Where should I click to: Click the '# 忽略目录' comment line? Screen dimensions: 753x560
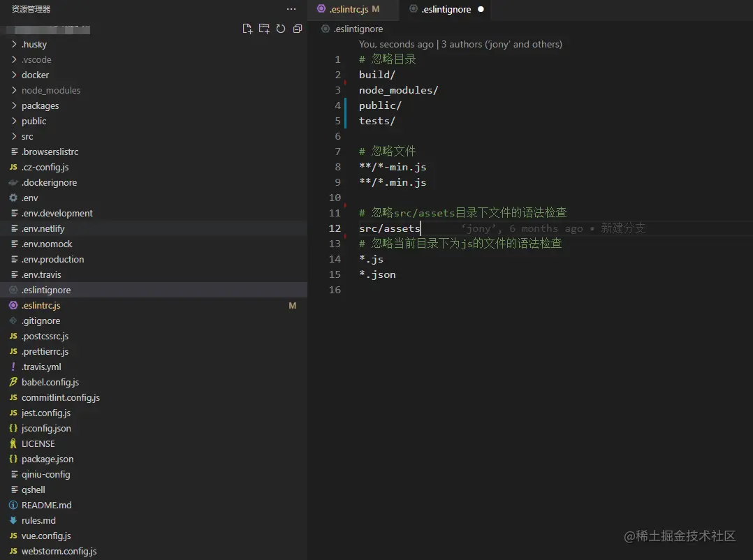pos(388,59)
